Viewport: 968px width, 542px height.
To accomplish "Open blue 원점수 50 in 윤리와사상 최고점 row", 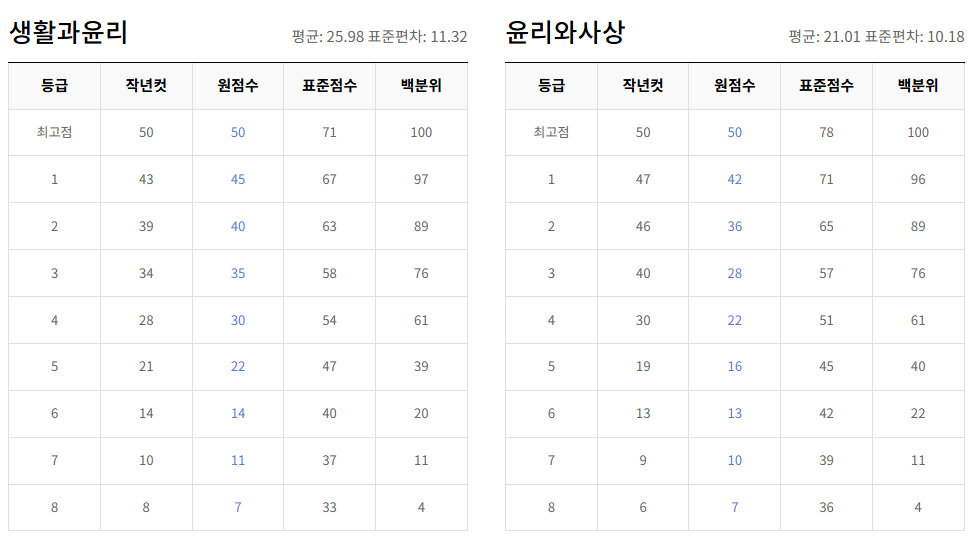I will (735, 132).
